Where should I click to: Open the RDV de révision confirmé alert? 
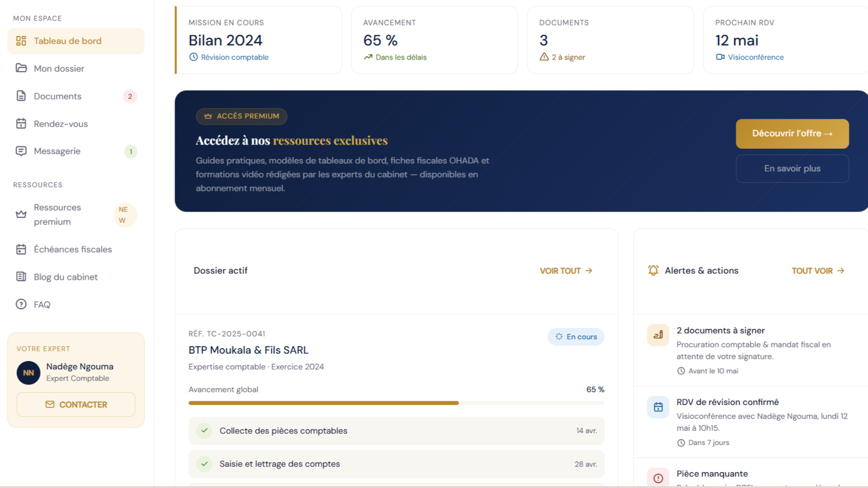(x=751, y=422)
